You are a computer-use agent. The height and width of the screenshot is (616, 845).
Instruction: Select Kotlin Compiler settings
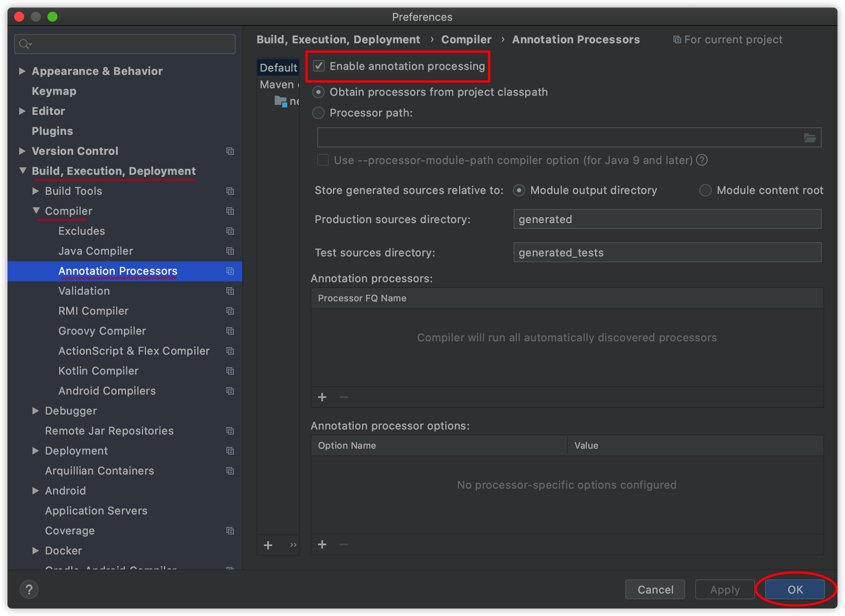98,371
